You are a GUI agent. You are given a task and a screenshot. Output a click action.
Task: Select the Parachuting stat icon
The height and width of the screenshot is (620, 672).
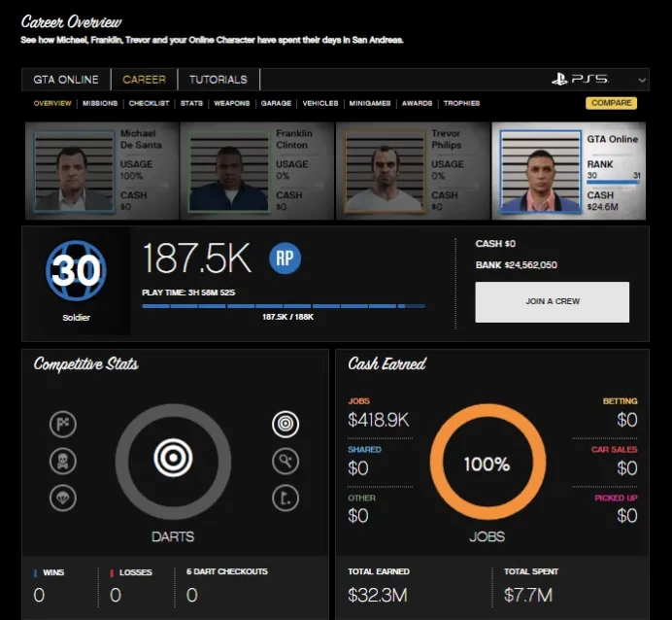63,499
